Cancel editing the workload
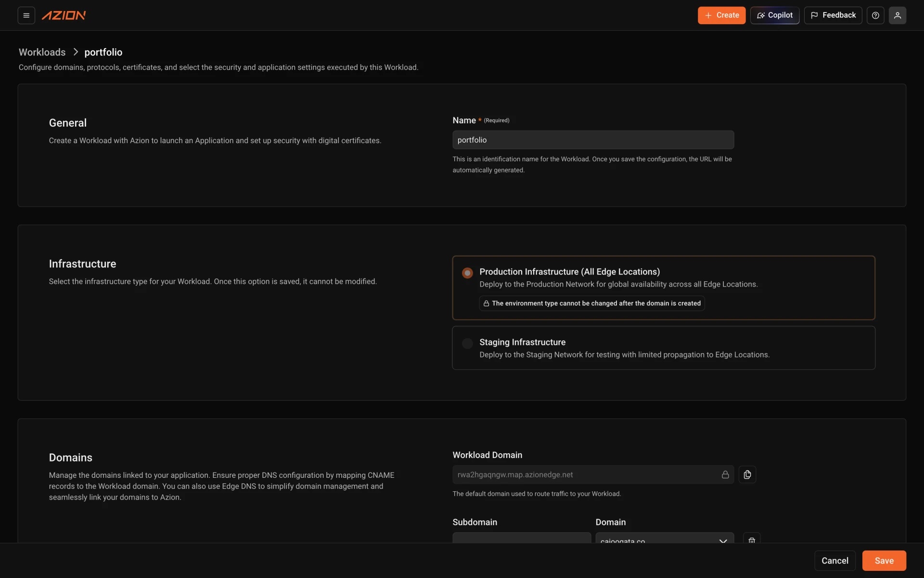The image size is (924, 578). tap(835, 561)
